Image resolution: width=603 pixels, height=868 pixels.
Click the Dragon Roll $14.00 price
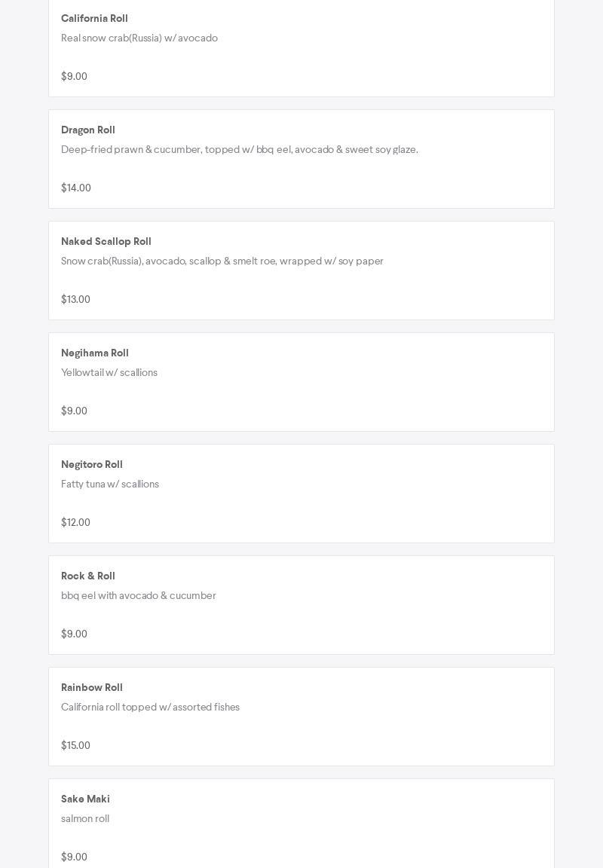coord(76,188)
